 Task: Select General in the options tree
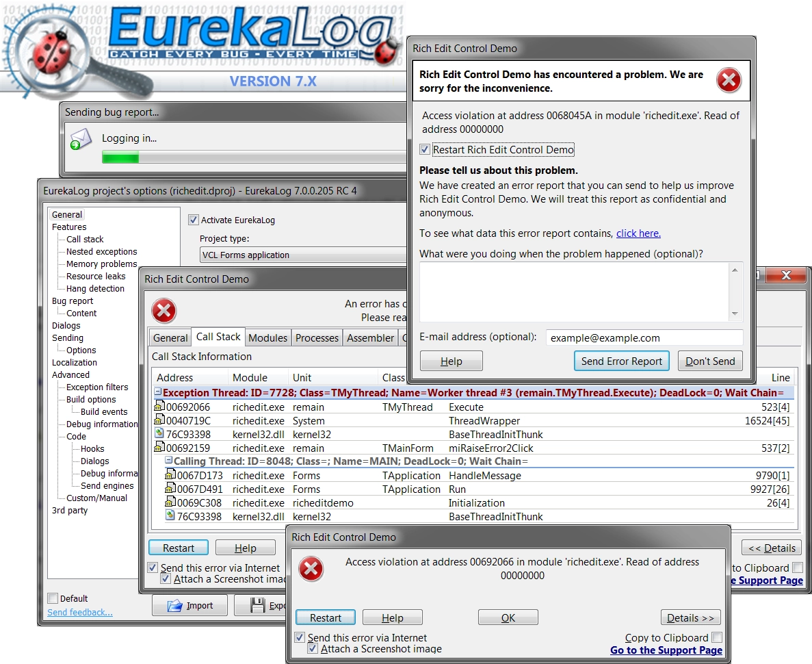pyautogui.click(x=67, y=214)
